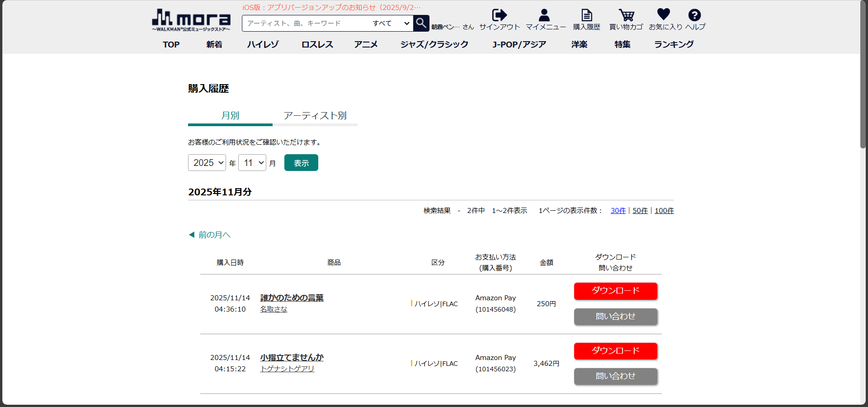Viewport: 868px width, 407px height.
Task: Click the mora logo
Action: coord(191,20)
